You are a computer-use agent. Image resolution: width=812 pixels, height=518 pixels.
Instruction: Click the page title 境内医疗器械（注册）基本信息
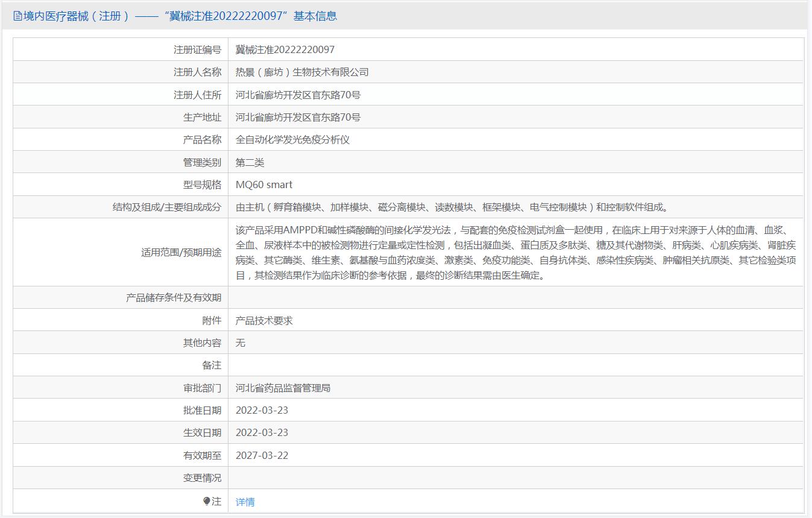tap(180, 16)
